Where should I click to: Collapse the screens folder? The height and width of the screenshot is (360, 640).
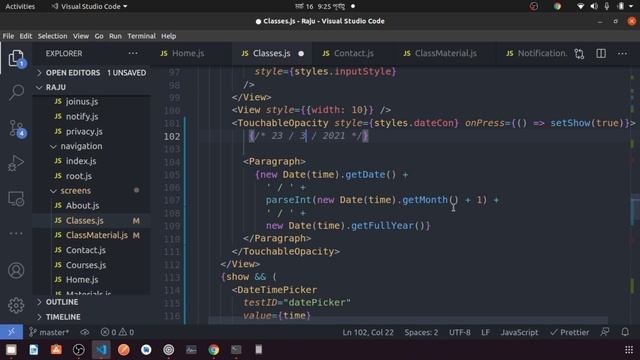[x=76, y=191]
